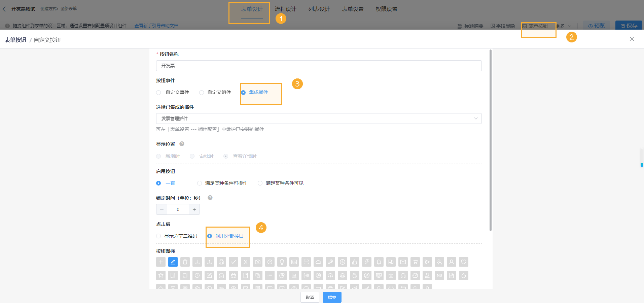
Task: Submit the form with the 提交 button
Action: coord(332,297)
